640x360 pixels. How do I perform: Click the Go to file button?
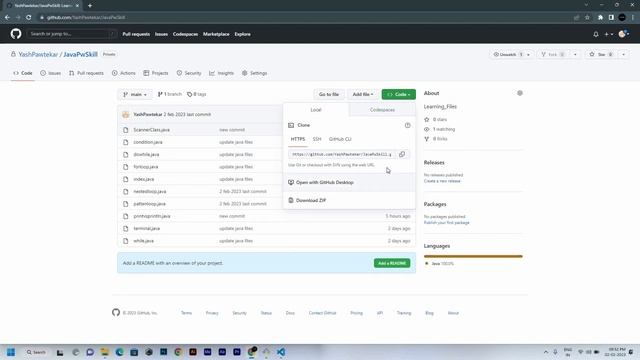(329, 94)
